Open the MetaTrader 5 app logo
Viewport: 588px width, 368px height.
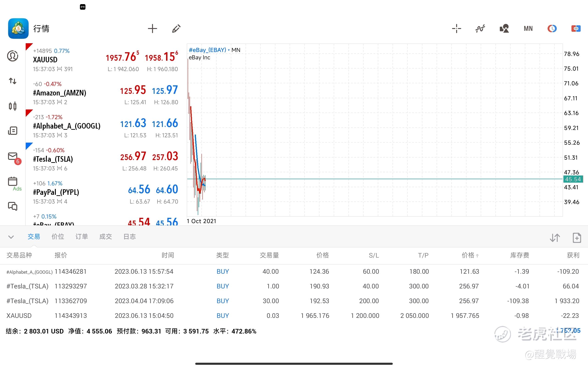(x=18, y=29)
